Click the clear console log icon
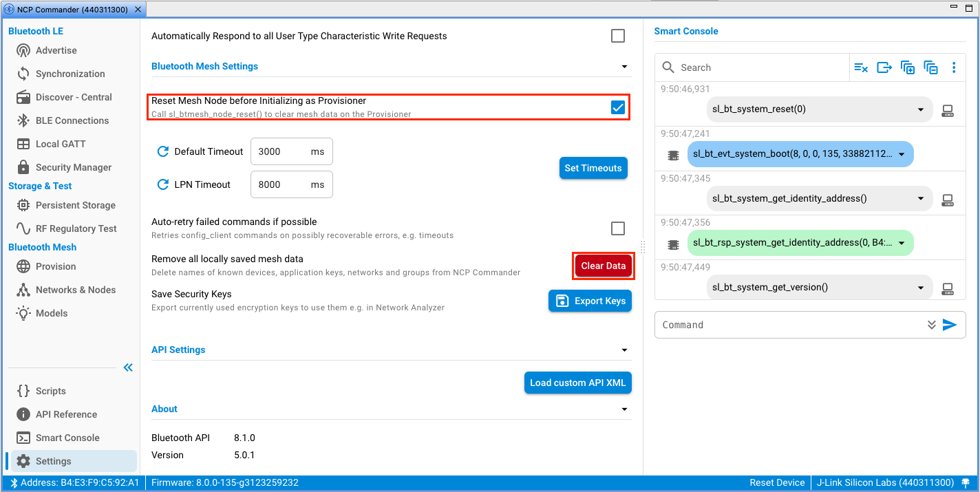 point(861,67)
